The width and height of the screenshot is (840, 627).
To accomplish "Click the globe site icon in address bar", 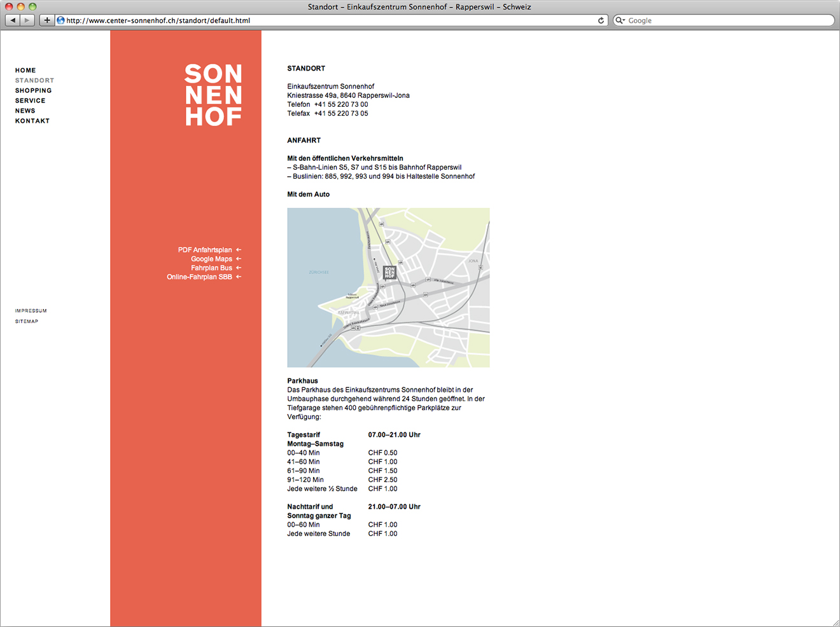I will click(61, 20).
